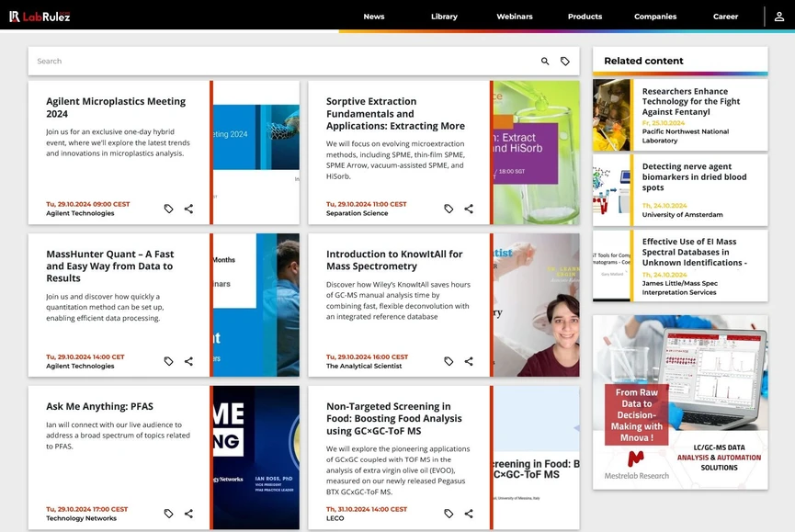795x532 pixels.
Task: Open Effective Use of EI Mass Spectral Databases
Action: pos(694,252)
